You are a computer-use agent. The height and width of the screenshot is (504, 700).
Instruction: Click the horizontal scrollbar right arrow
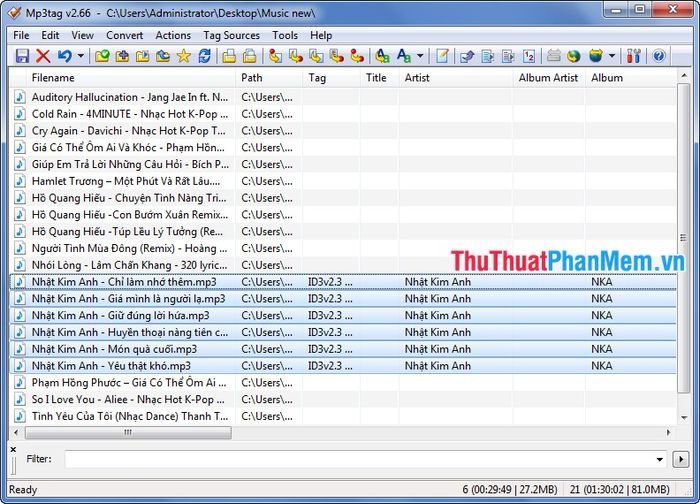pyautogui.click(x=668, y=432)
